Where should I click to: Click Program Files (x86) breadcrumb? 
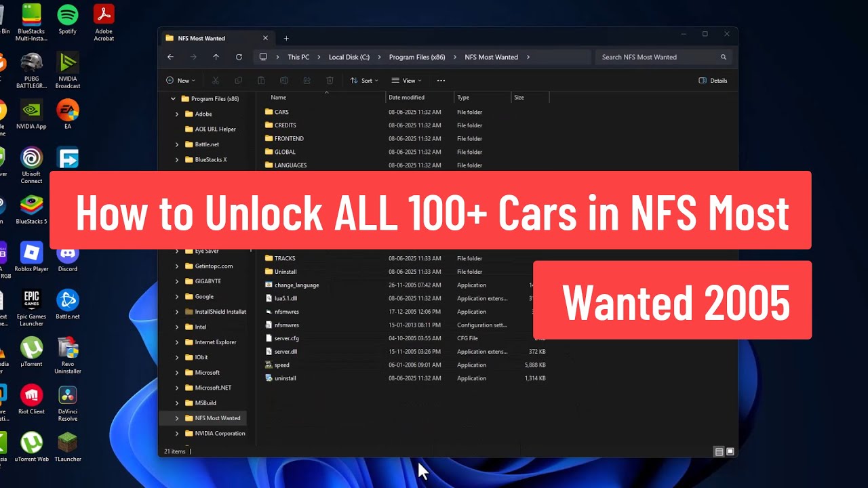click(x=417, y=57)
